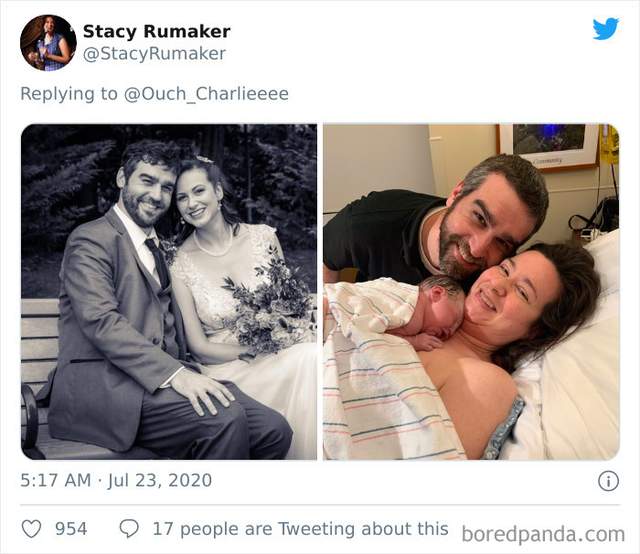Click the framed picture on the hospital wall
This screenshot has width=640, height=554.
pos(547,146)
